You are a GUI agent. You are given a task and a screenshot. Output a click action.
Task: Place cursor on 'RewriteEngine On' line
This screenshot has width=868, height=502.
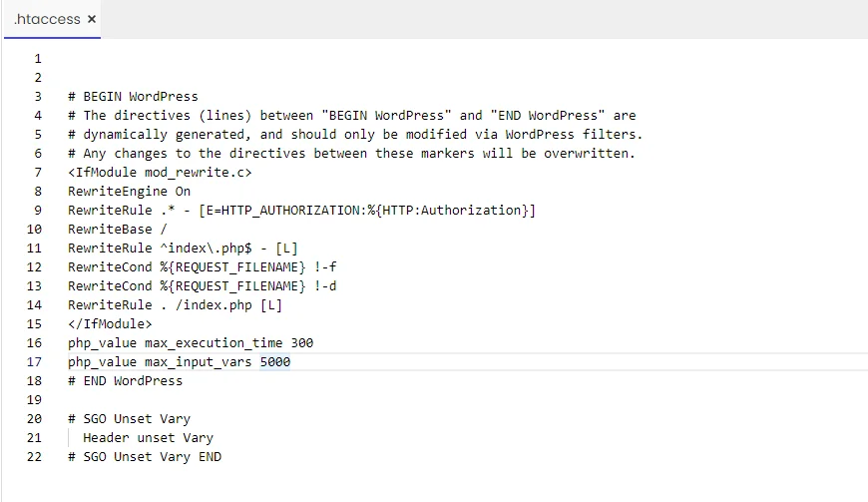[129, 192]
